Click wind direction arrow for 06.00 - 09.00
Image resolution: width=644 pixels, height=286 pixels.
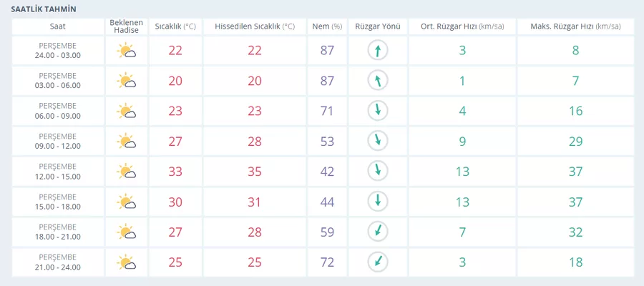[x=378, y=111]
